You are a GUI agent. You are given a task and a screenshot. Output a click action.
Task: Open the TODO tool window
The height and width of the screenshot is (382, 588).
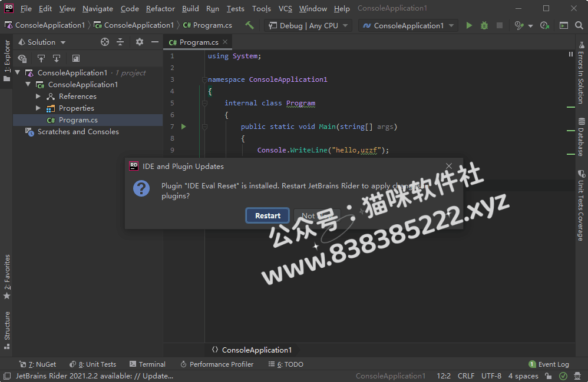(x=286, y=364)
